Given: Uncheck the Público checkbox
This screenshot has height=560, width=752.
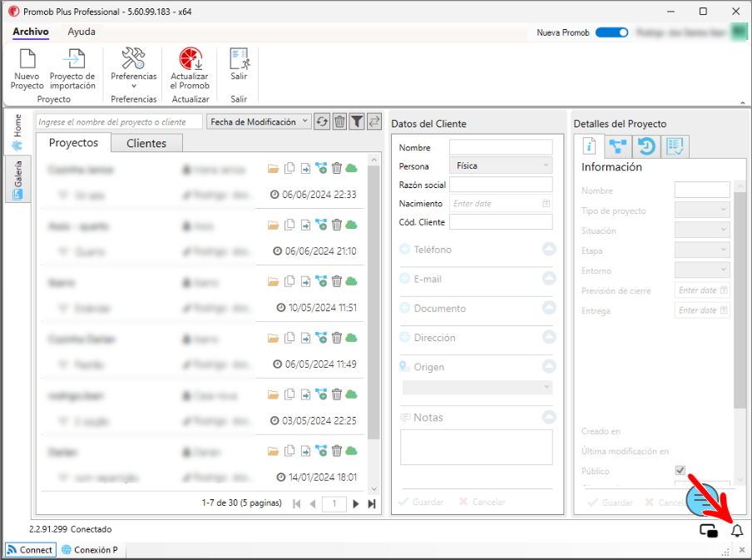Looking at the screenshot, I should coord(680,470).
